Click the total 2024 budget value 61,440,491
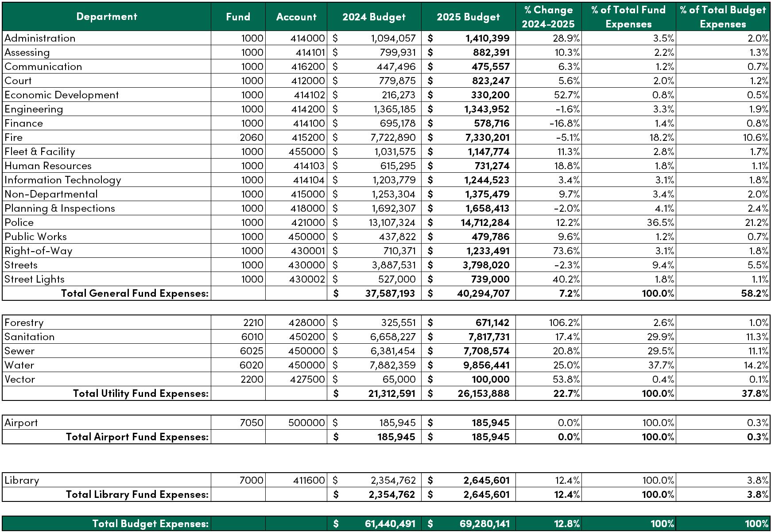 tap(390, 524)
